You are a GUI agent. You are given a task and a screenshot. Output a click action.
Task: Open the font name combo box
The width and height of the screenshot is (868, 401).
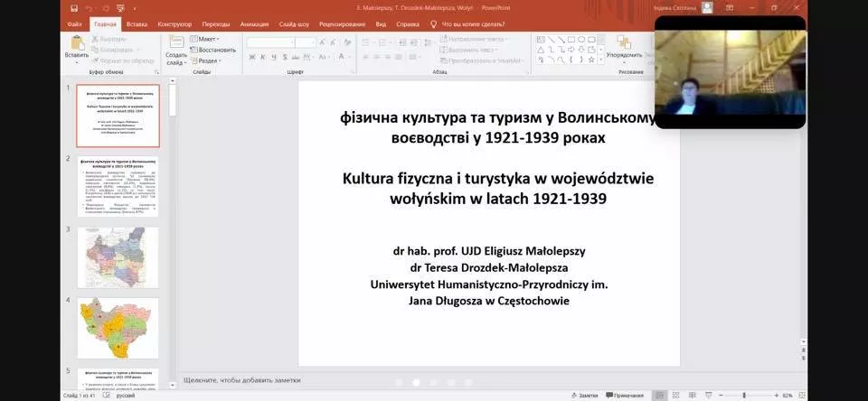click(271, 42)
